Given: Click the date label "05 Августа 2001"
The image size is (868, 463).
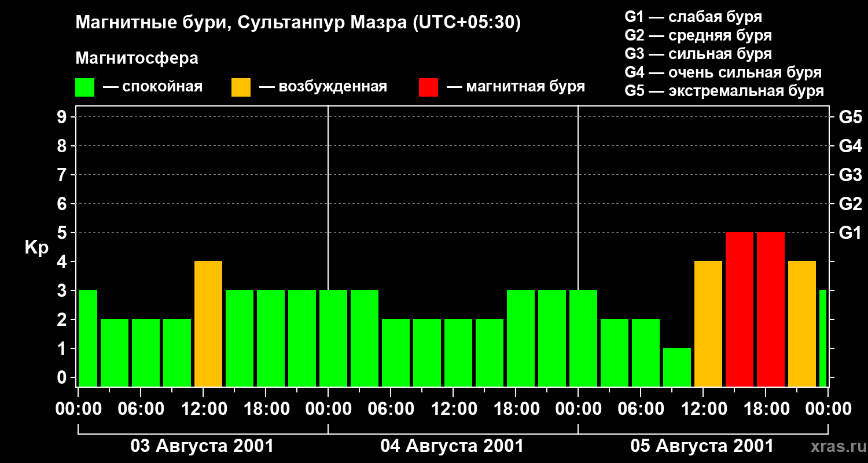Looking at the screenshot, I should coord(702,446).
